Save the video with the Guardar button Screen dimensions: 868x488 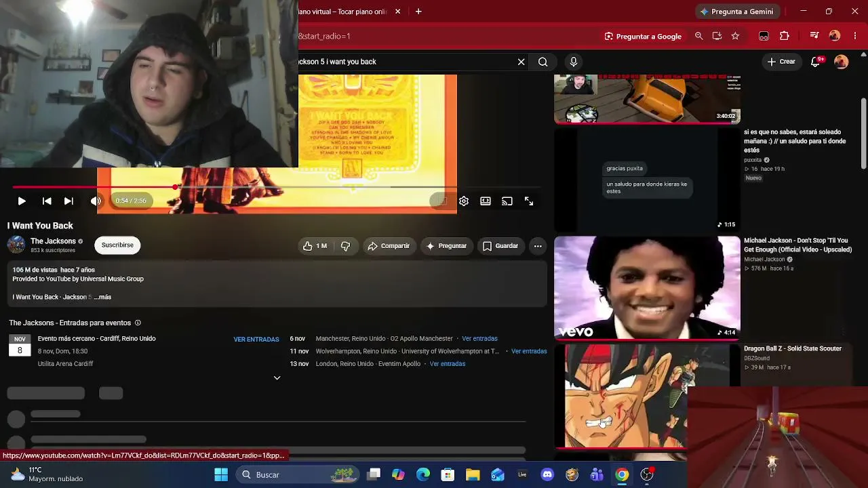(x=500, y=246)
